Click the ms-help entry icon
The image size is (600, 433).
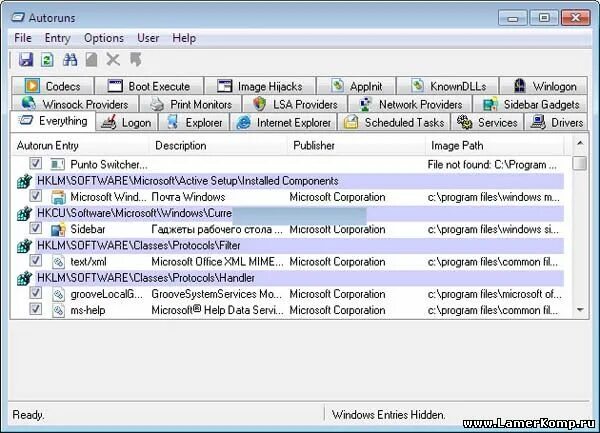click(58, 310)
